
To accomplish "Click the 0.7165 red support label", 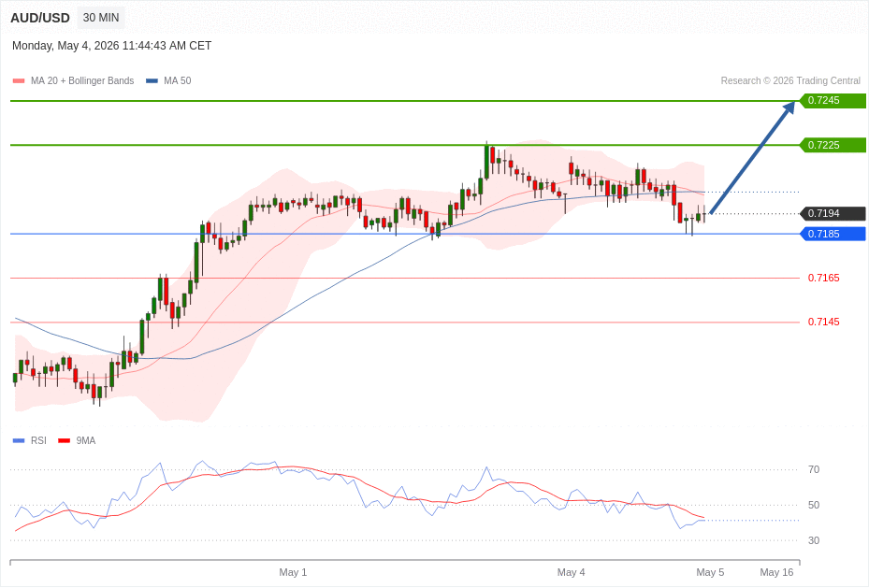I will pyautogui.click(x=823, y=278).
